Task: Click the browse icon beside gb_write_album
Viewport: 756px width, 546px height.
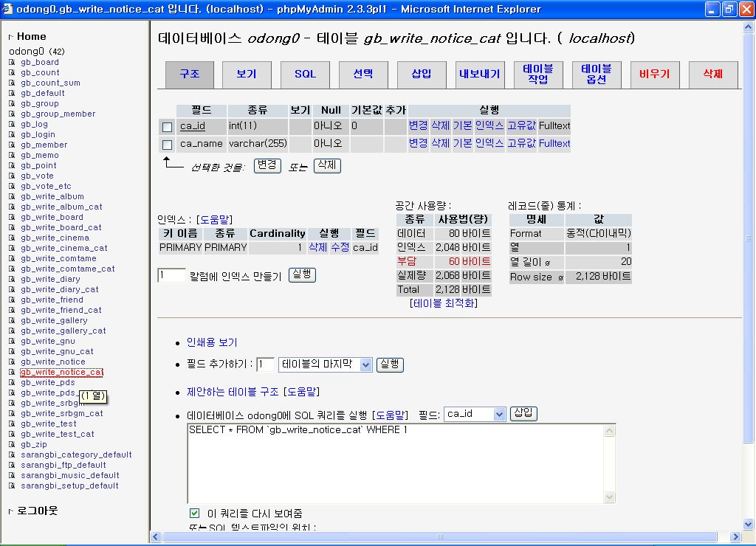Action: [12, 197]
